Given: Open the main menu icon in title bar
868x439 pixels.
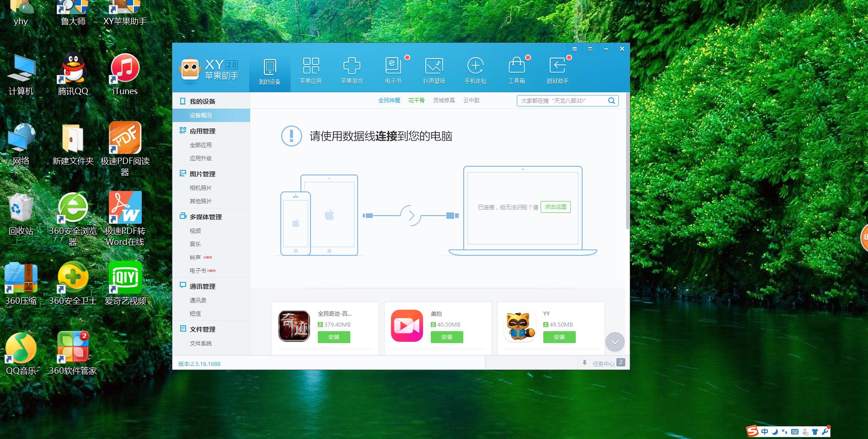Looking at the screenshot, I should [x=590, y=48].
